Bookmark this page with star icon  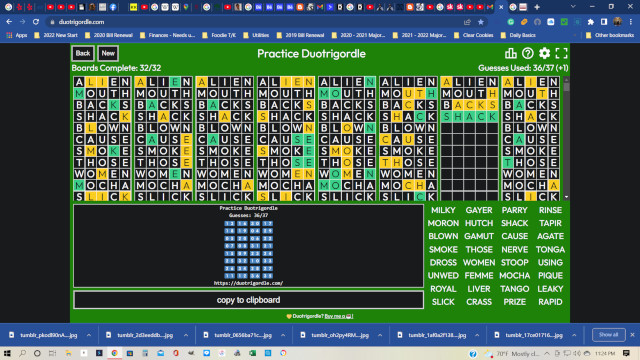(481, 22)
